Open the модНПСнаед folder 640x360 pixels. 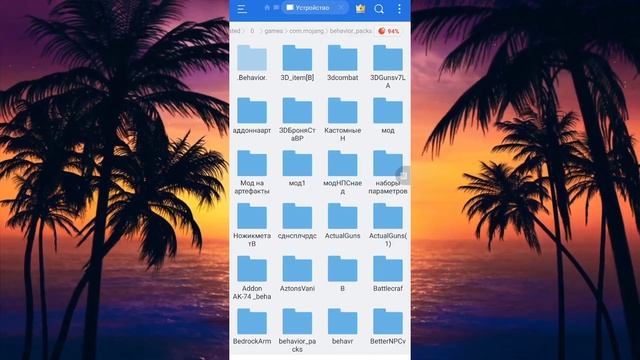coord(342,172)
